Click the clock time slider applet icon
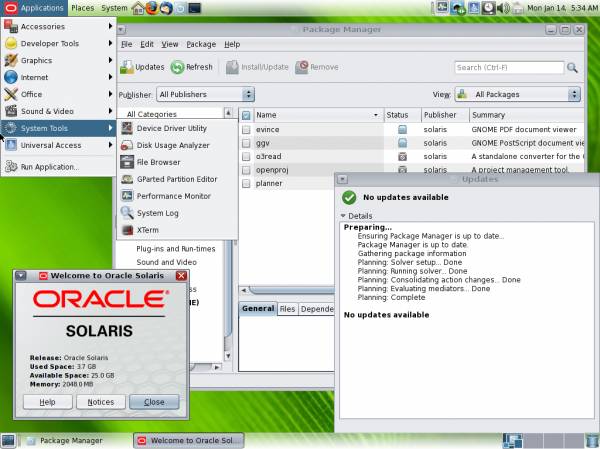 pos(488,8)
